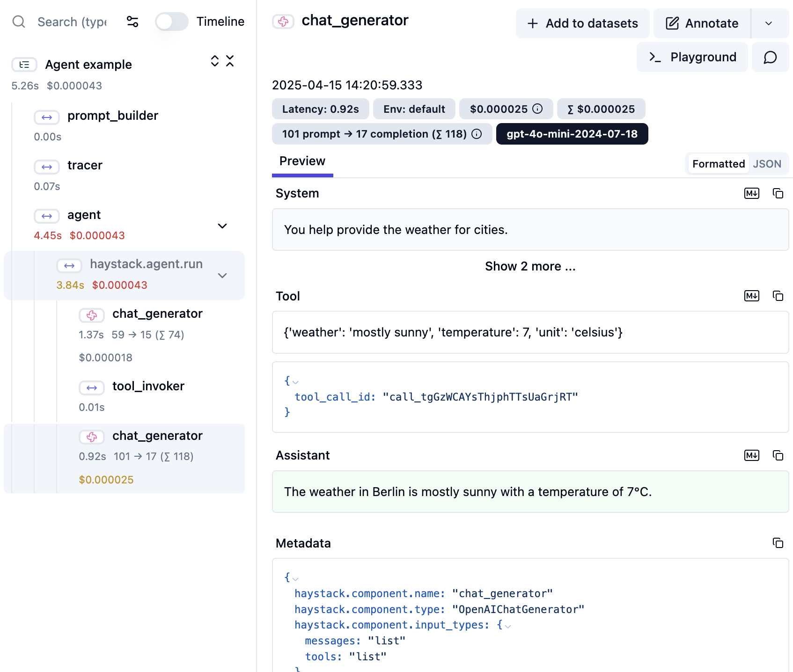Click the Add to datasets button
Image resolution: width=793 pixels, height=672 pixels.
[582, 23]
